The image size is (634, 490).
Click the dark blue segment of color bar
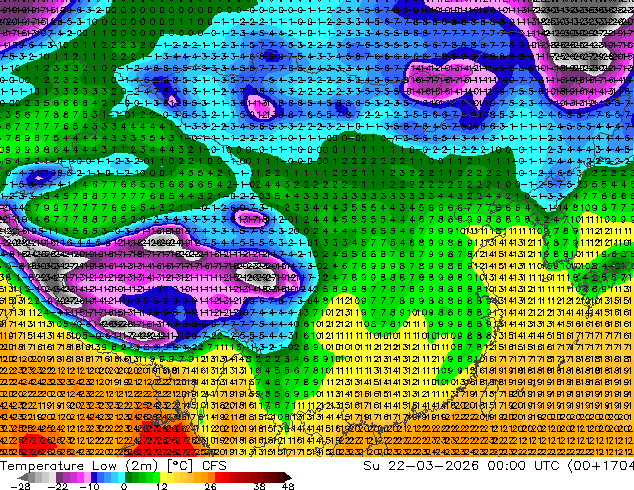pos(94,477)
